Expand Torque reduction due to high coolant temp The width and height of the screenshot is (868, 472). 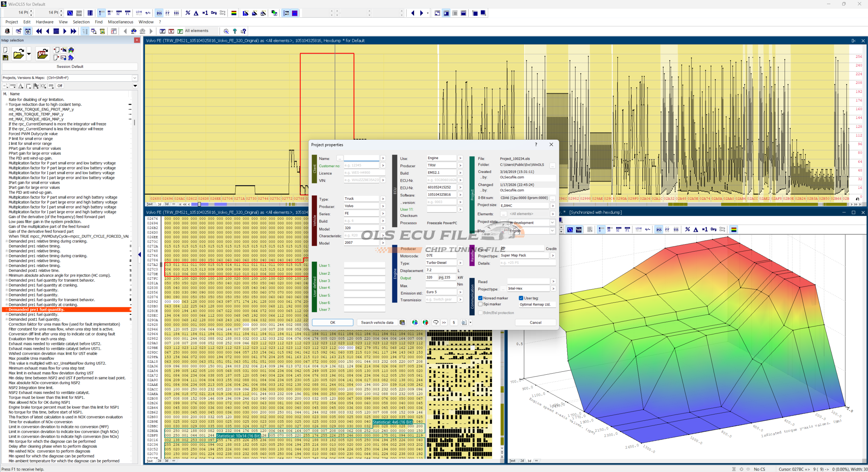[x=6, y=104]
